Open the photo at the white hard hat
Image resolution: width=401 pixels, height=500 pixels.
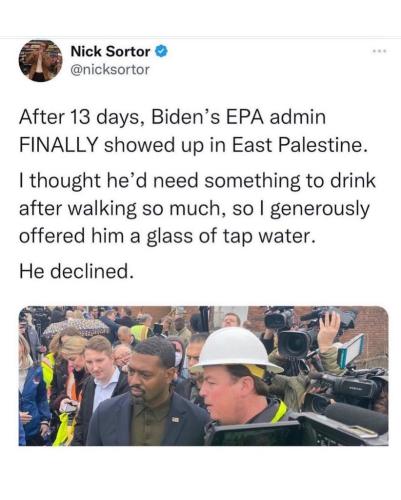coord(236,350)
